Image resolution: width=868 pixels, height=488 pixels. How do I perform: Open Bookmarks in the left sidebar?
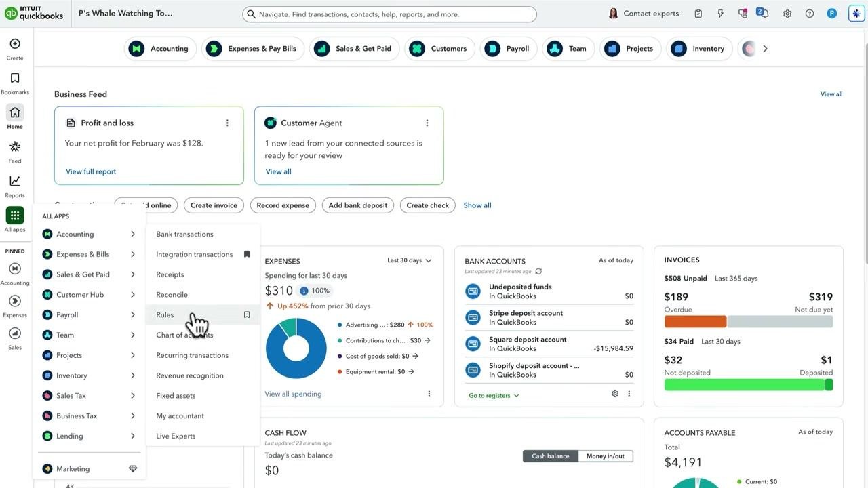tap(15, 78)
